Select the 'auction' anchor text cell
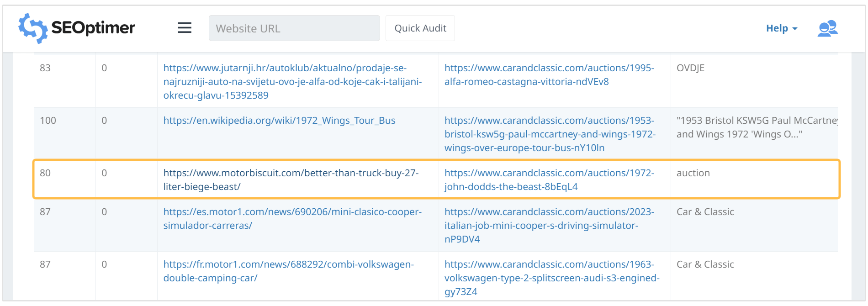The image size is (868, 306). 693,173
